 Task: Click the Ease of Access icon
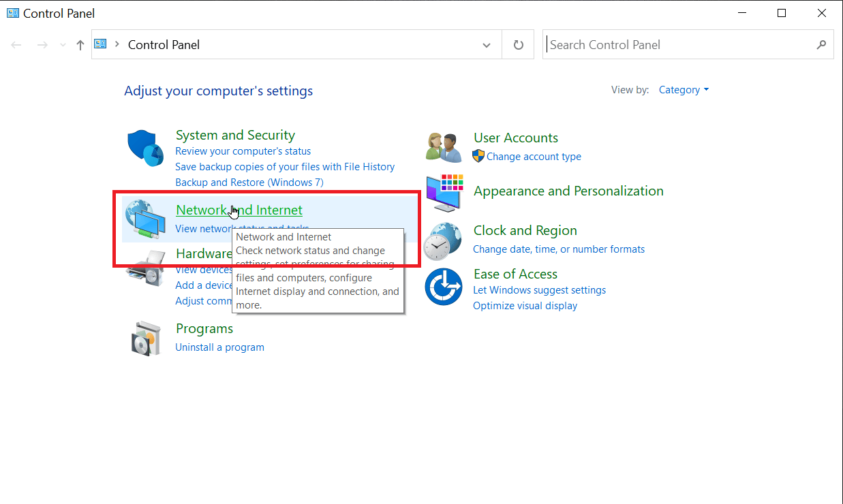444,287
